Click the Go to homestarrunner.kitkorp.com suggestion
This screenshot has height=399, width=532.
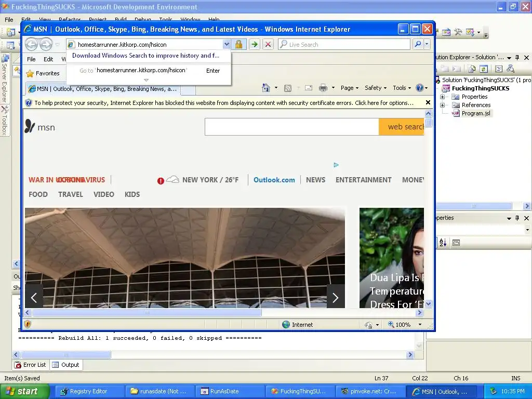point(149,71)
